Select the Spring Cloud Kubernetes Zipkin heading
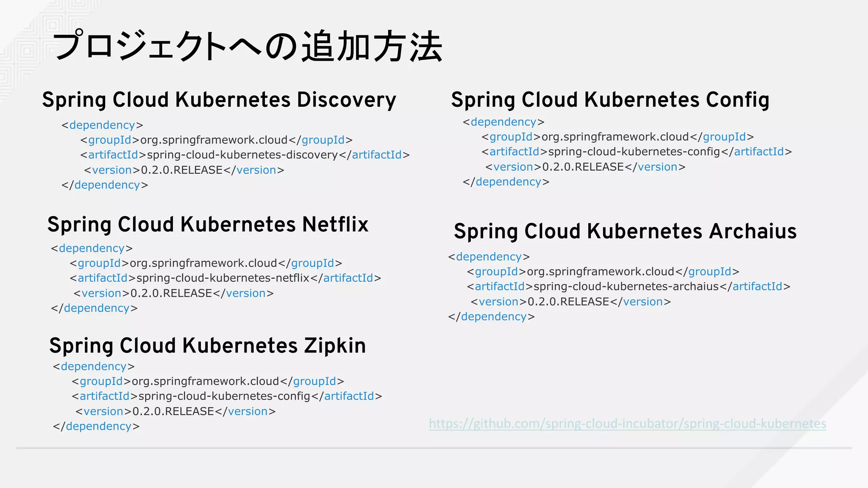 pos(207,346)
